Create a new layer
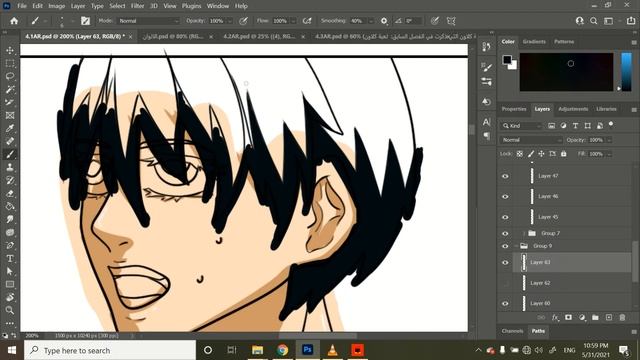This screenshot has width=640, height=360. click(609, 318)
